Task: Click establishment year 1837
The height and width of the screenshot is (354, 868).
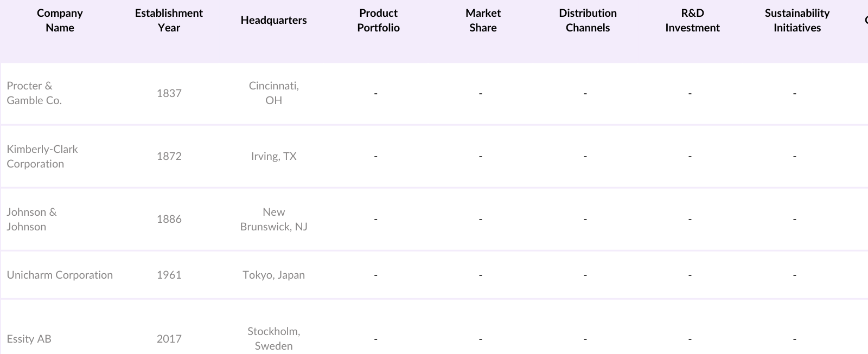Action: coord(169,93)
